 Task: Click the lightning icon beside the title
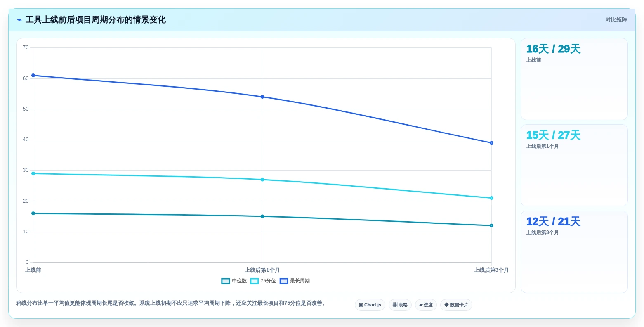click(x=19, y=20)
